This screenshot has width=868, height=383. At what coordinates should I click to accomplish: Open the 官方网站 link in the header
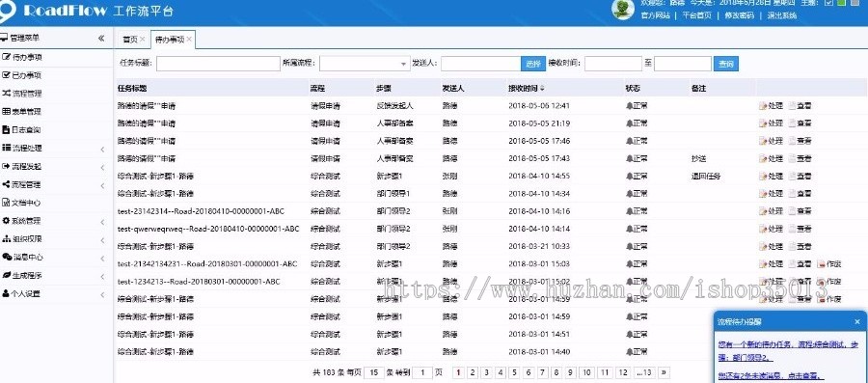656,16
